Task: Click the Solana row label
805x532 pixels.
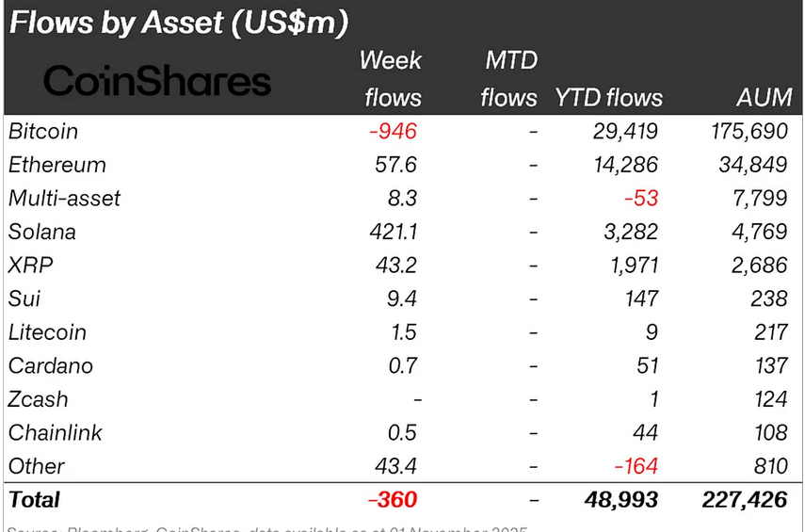Action: 41,232
